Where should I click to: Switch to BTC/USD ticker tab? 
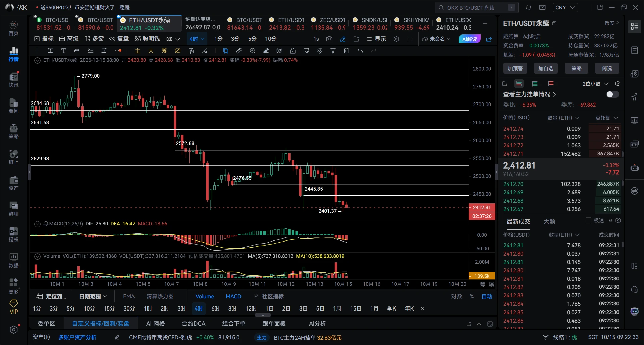tap(53, 24)
